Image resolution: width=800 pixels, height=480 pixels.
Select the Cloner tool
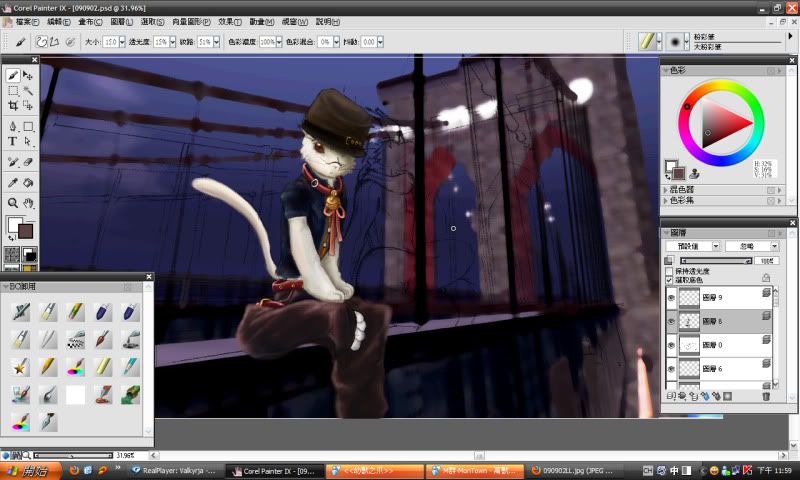13,162
